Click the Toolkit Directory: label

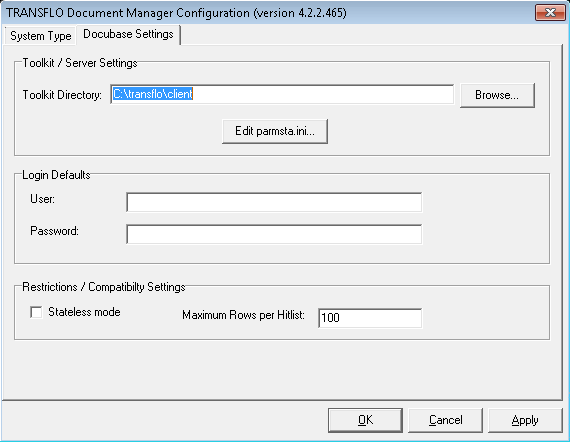[62, 95]
